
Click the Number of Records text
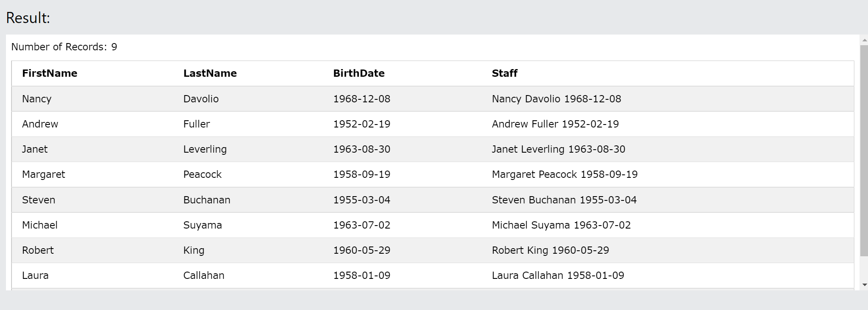pyautogui.click(x=64, y=47)
